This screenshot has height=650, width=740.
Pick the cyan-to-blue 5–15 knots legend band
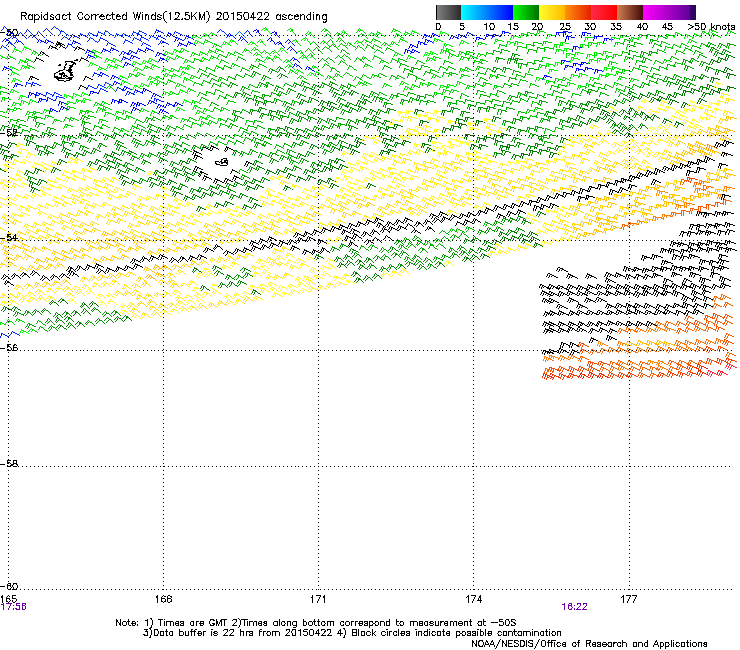point(487,12)
